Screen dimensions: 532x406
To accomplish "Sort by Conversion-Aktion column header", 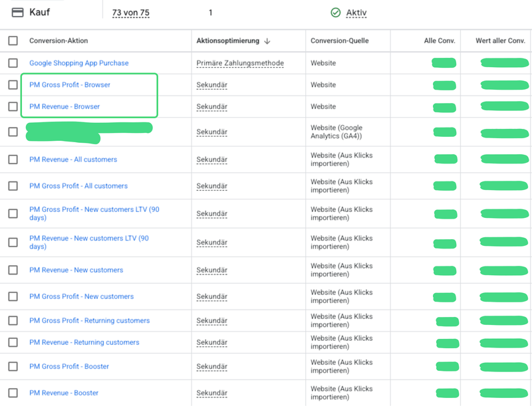I will click(59, 41).
